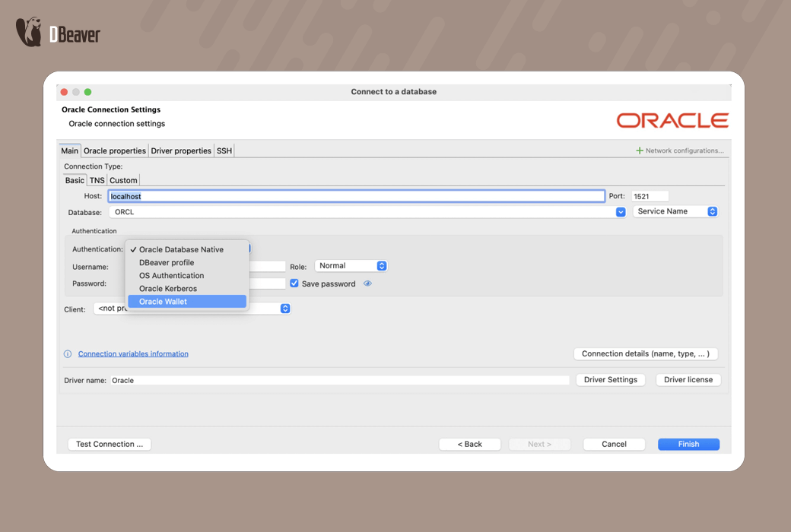Image resolution: width=791 pixels, height=532 pixels.
Task: Click the DBeaver beaver logo
Action: click(30, 33)
